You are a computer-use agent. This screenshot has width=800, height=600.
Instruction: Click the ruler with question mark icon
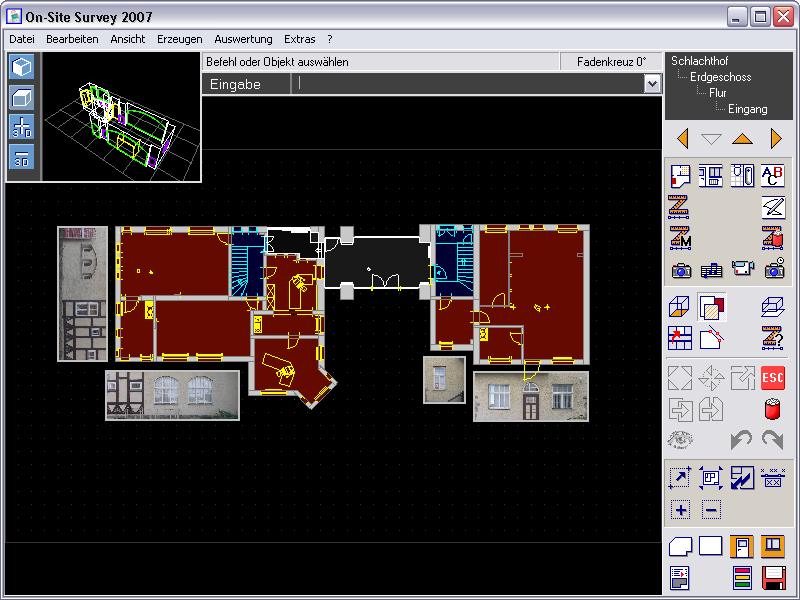point(772,338)
